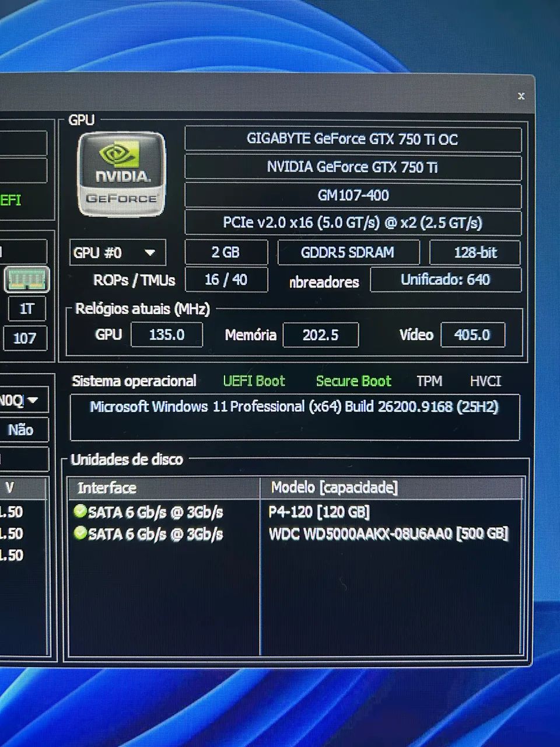This screenshot has height=747, width=560.
Task: Click the RAM module icon
Action: (27, 280)
